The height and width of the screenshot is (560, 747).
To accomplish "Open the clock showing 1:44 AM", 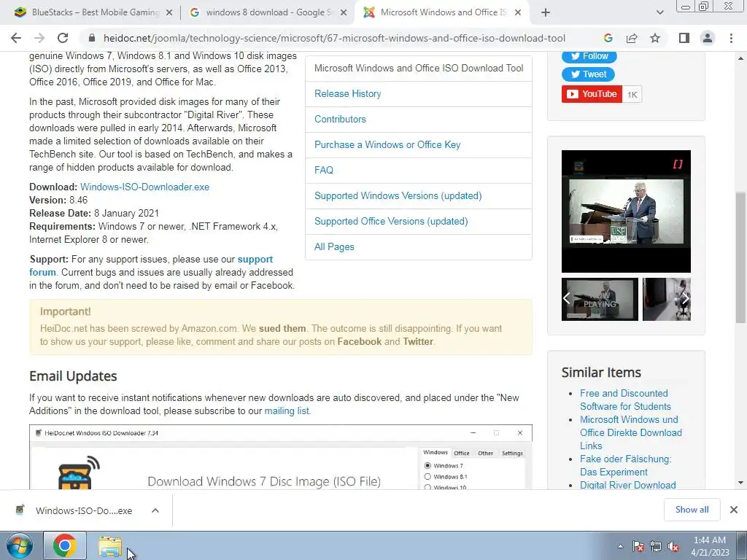I will tap(710, 545).
